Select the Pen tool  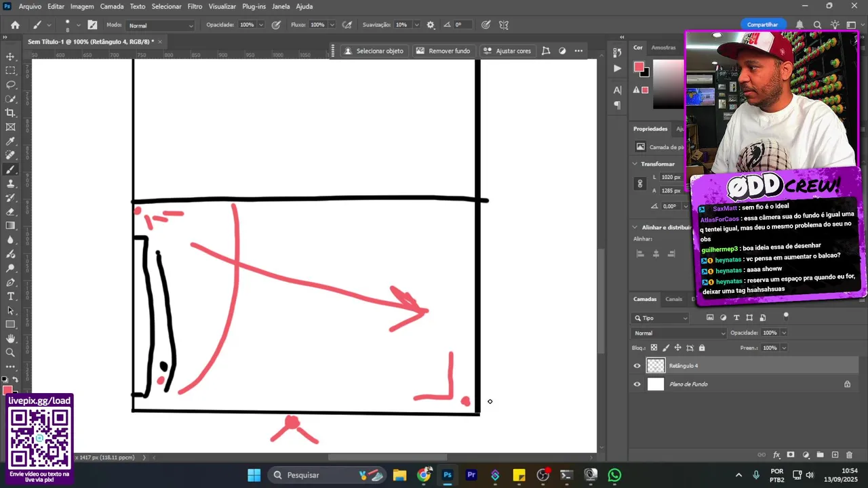pyautogui.click(x=10, y=282)
